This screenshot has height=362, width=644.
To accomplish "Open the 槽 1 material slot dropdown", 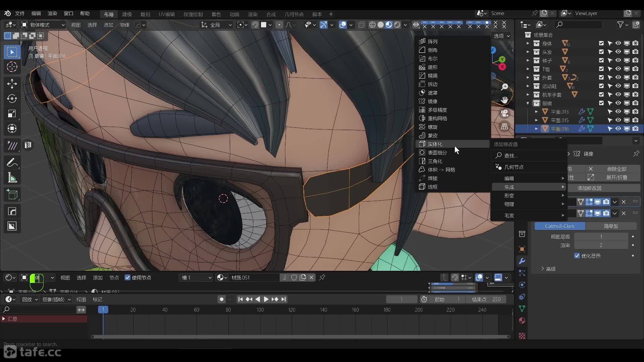I will (197, 278).
